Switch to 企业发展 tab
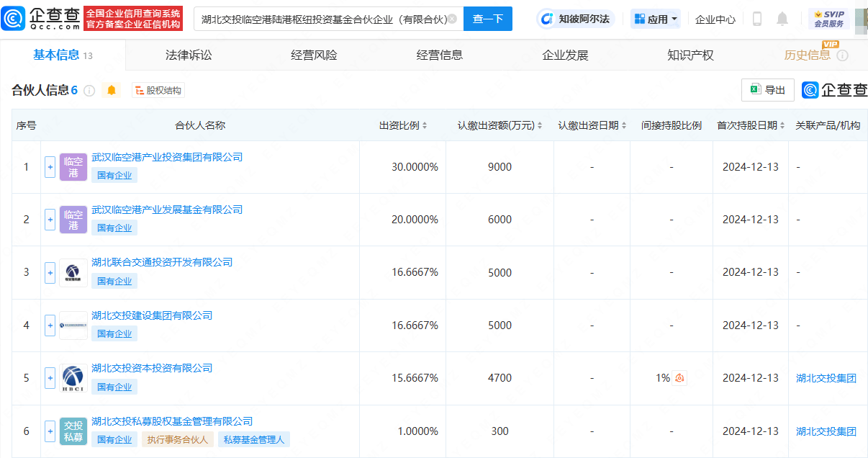The image size is (868, 458). coord(565,55)
